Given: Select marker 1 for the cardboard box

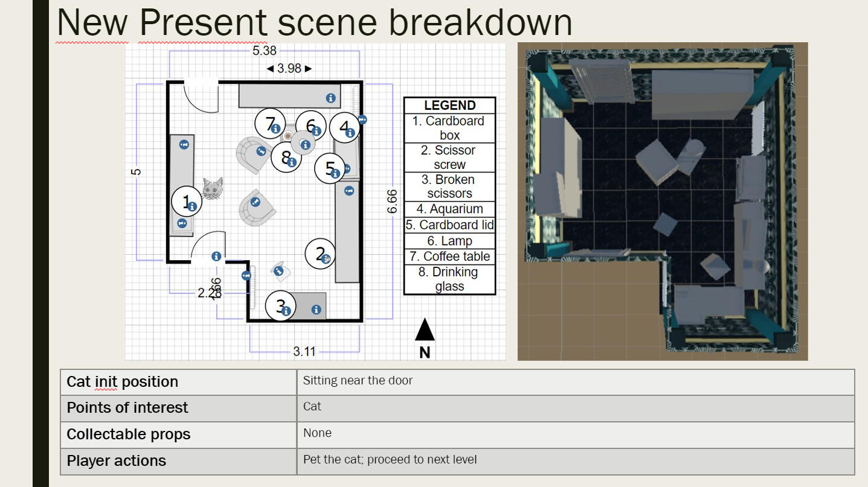Looking at the screenshot, I should pyautogui.click(x=186, y=202).
